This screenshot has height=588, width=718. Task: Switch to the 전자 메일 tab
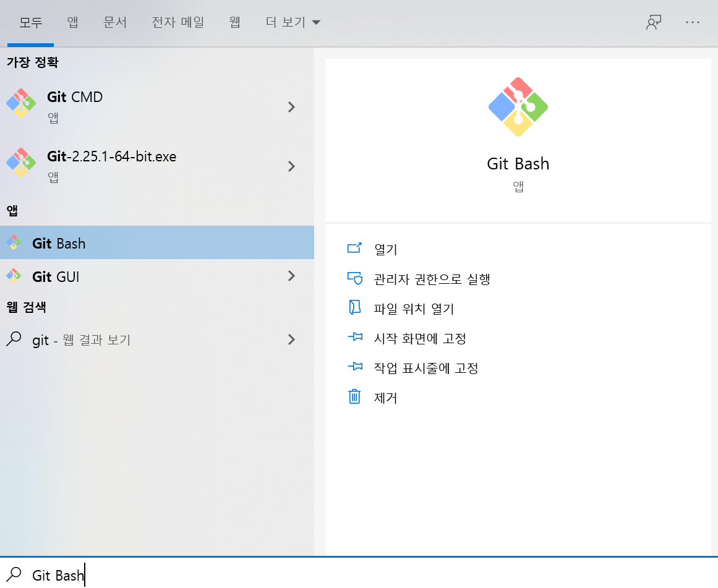click(x=177, y=22)
